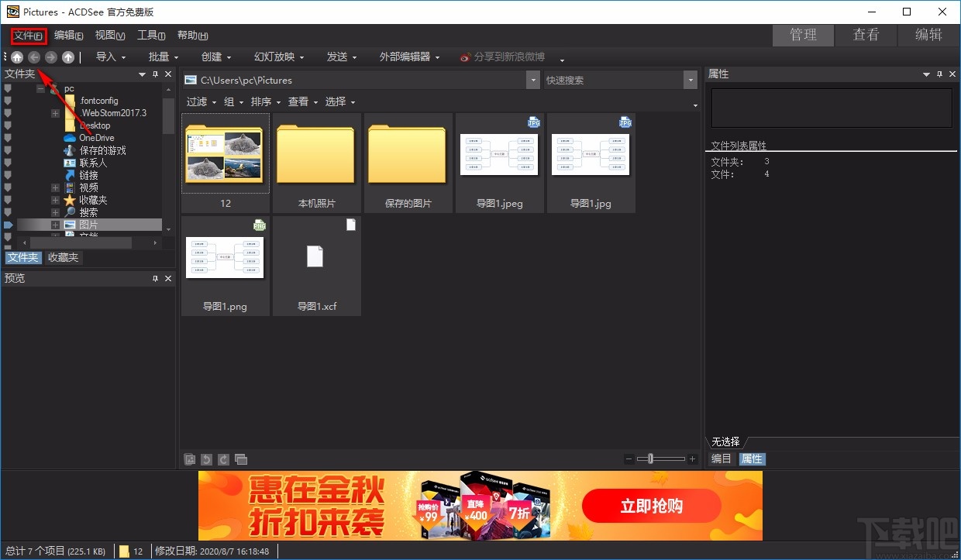Click the Up one level arrow icon
The width and height of the screenshot is (961, 560).
pyautogui.click(x=67, y=57)
